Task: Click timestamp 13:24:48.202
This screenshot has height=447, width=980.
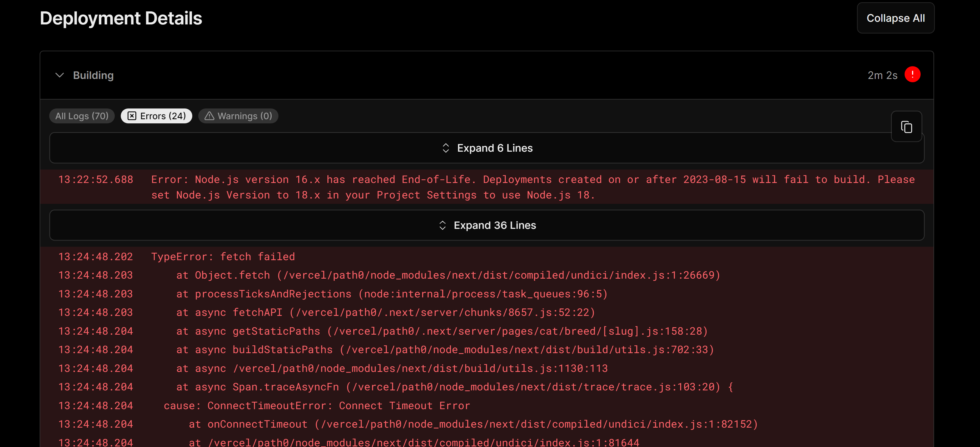Action: coord(96,257)
